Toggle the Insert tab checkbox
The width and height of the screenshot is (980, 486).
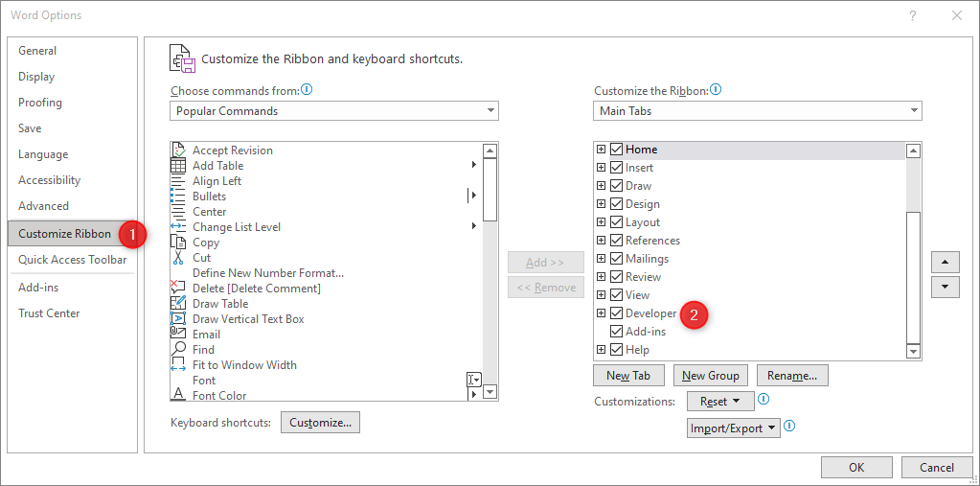tap(616, 168)
